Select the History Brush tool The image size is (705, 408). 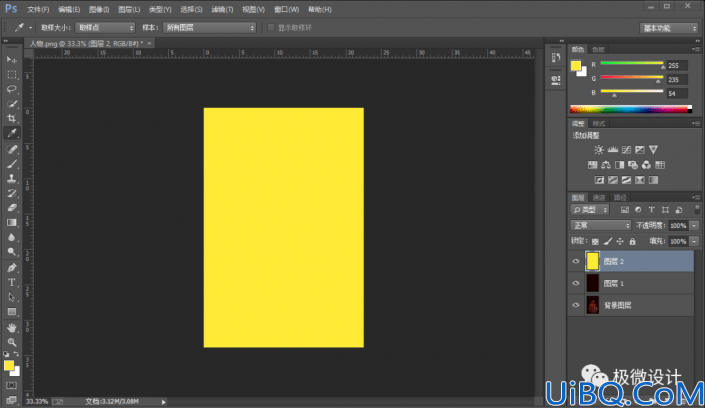pos(12,193)
